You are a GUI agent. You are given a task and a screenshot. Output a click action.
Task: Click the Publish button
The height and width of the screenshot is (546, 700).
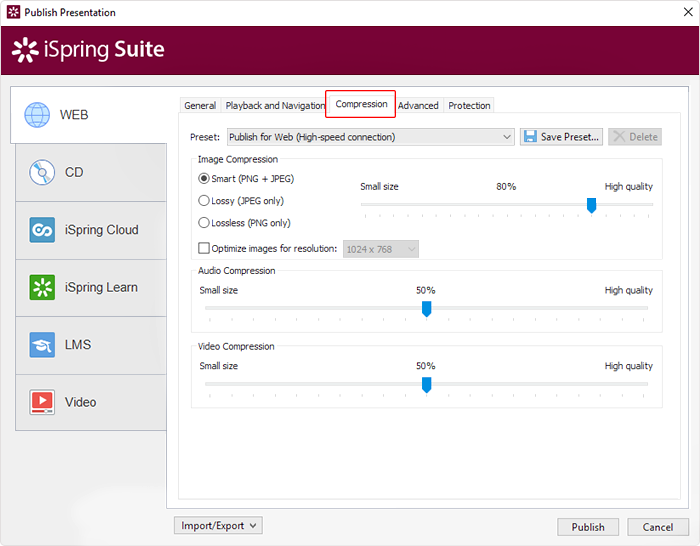[x=588, y=527]
